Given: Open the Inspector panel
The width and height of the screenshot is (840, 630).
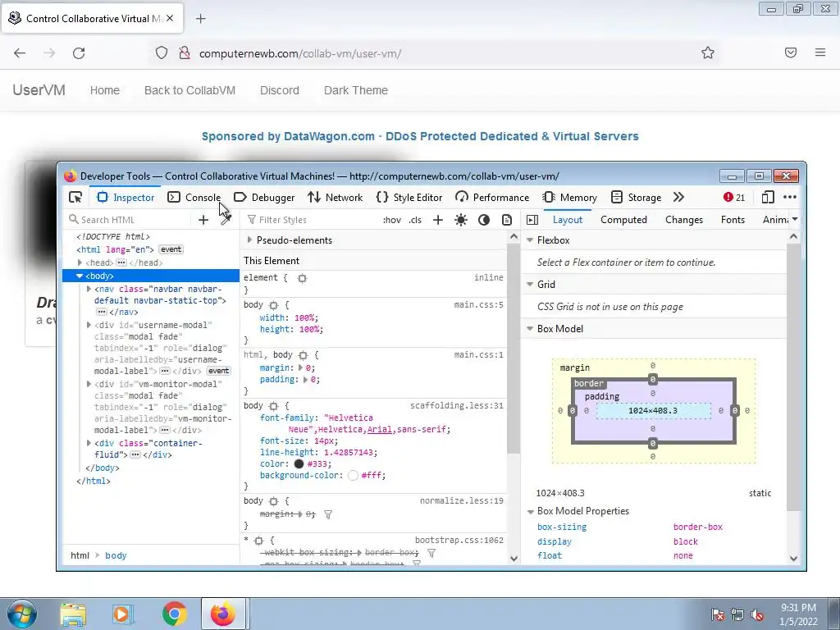Looking at the screenshot, I should click(126, 197).
